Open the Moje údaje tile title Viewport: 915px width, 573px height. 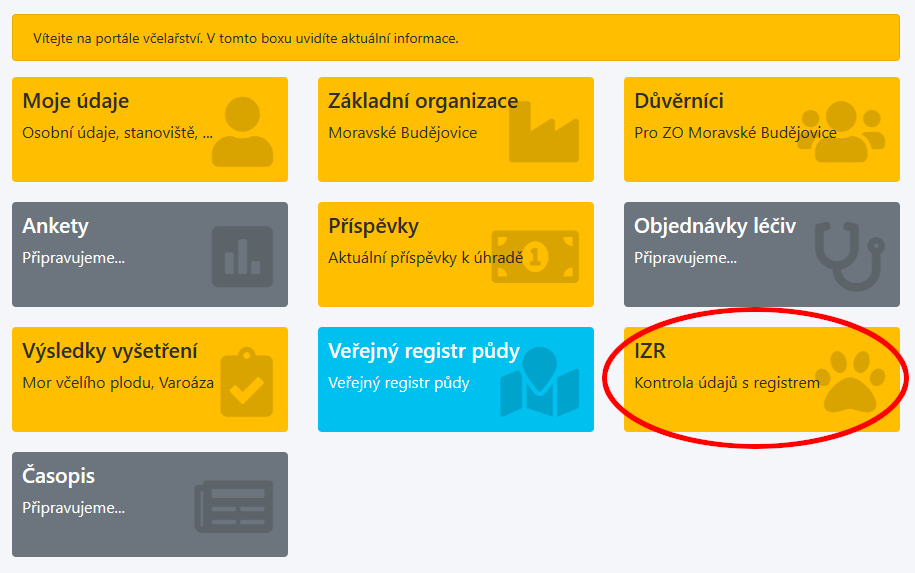[x=76, y=101]
